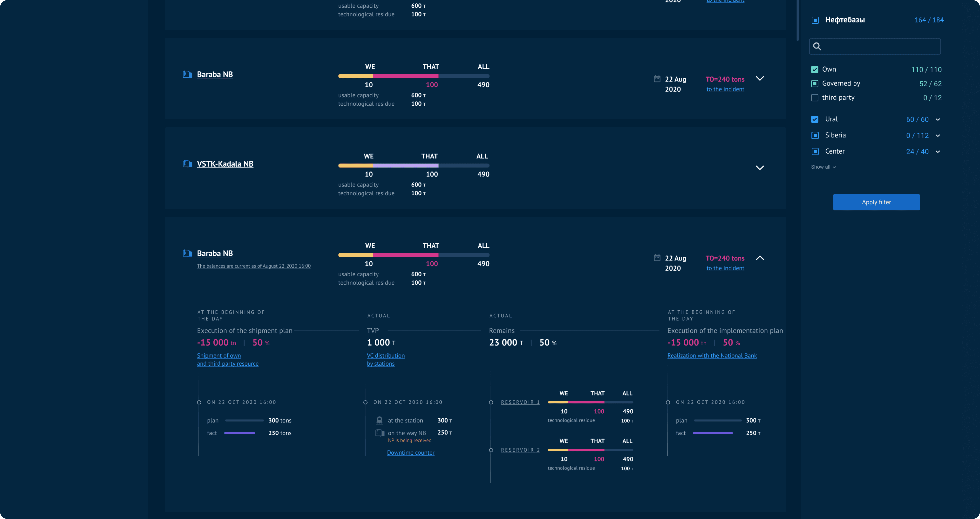Click the train station icon near 'at the station'
Screen dimensions: 980x519
(x=379, y=420)
